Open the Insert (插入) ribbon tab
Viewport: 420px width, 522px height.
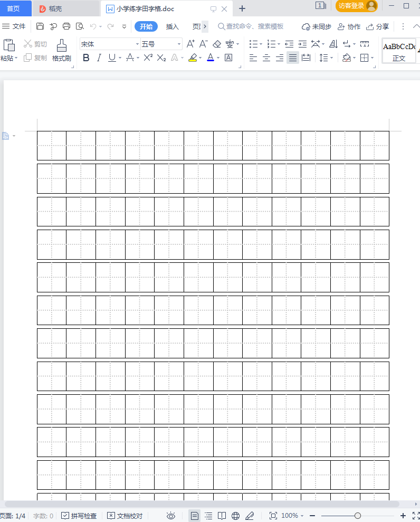pyautogui.click(x=173, y=26)
